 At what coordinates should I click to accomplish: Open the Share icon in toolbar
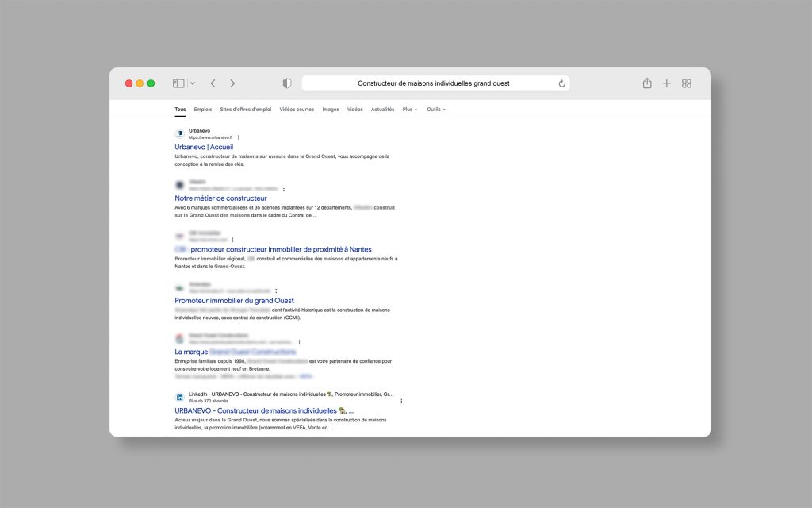tap(647, 83)
